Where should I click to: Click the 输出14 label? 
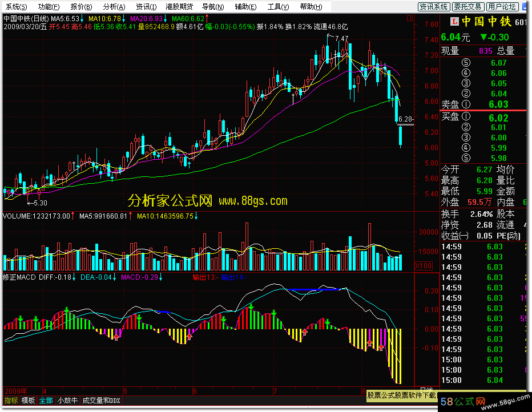tap(234, 277)
